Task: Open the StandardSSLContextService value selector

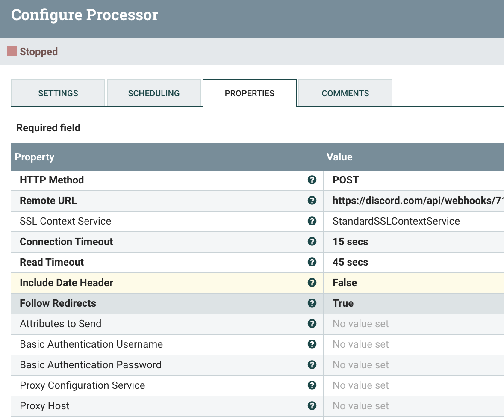Action: (x=396, y=221)
